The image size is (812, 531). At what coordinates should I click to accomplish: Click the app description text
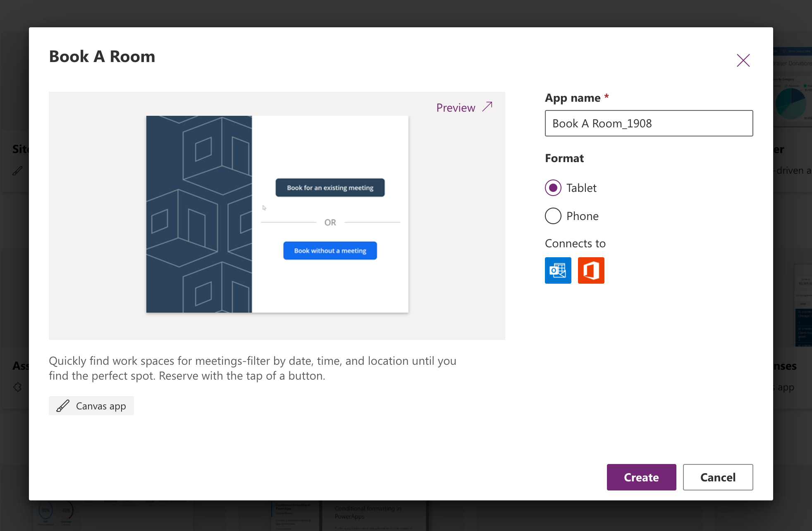coord(252,368)
